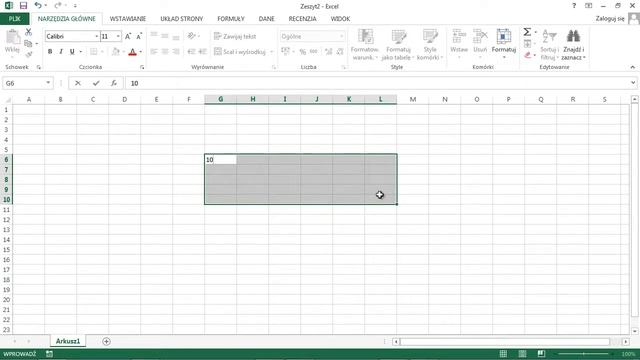Click the Increase font size icon
640x360 pixels.
coord(128,36)
